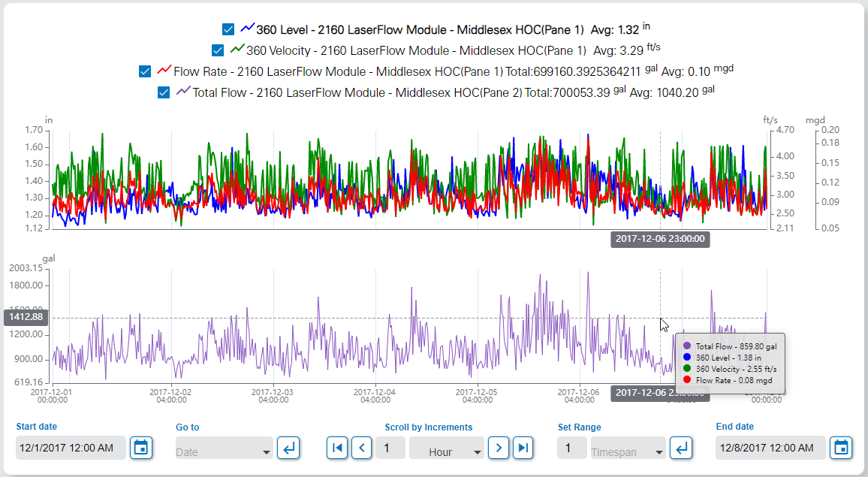The width and height of the screenshot is (868, 477).
Task: Apply Set Range with the enter arrow button
Action: pos(681,448)
